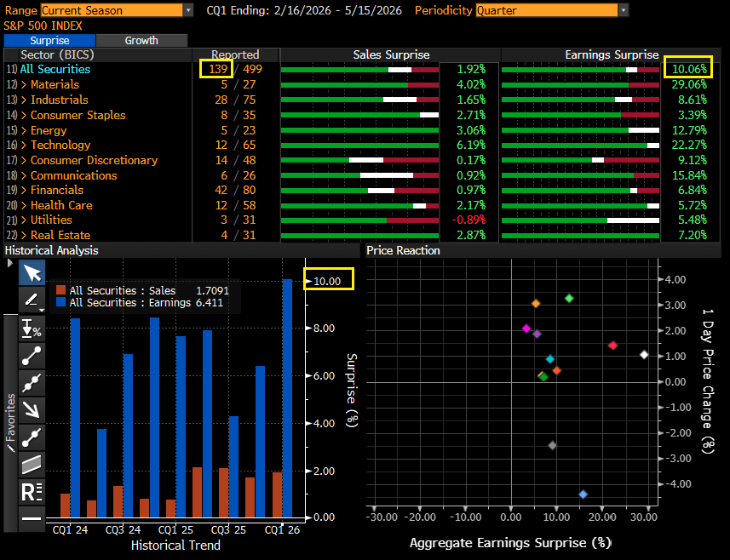The height and width of the screenshot is (560, 730).
Task: Select the arrow pointer tool
Action: 32,273
